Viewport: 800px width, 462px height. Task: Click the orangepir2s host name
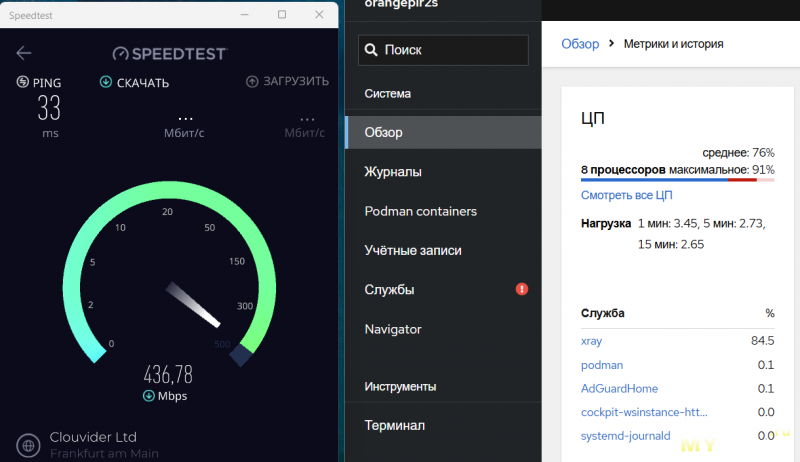[x=401, y=4]
